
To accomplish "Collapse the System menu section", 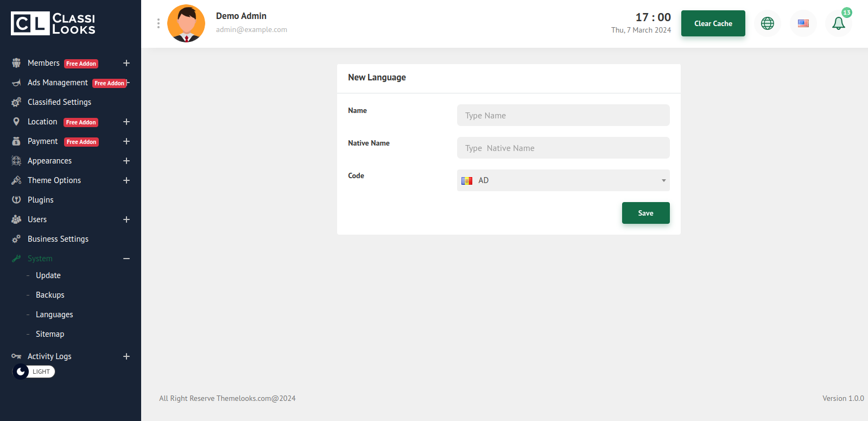I will coord(126,259).
